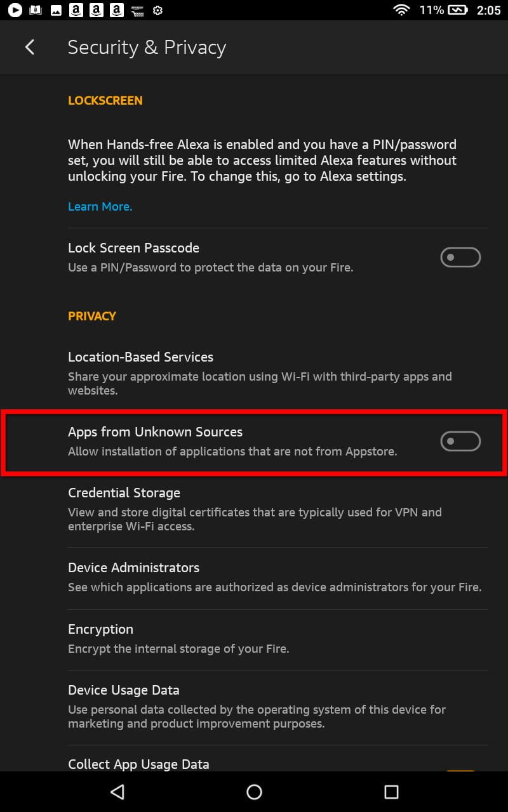The width and height of the screenshot is (508, 812).
Task: Open the Device Administrators entry
Action: pyautogui.click(x=254, y=577)
